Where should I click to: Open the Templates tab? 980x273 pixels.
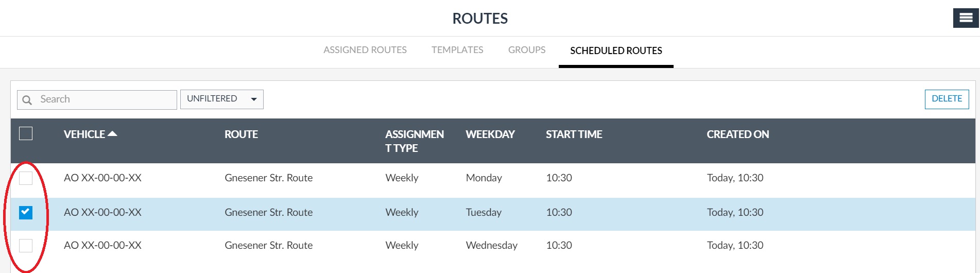[x=457, y=50]
